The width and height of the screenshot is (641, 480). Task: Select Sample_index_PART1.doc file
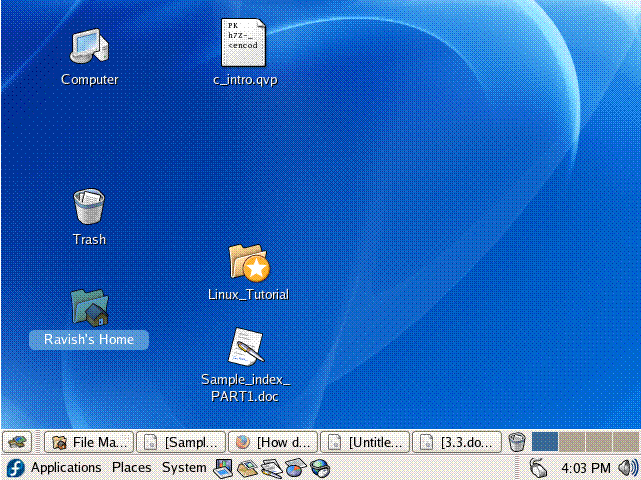[245, 347]
